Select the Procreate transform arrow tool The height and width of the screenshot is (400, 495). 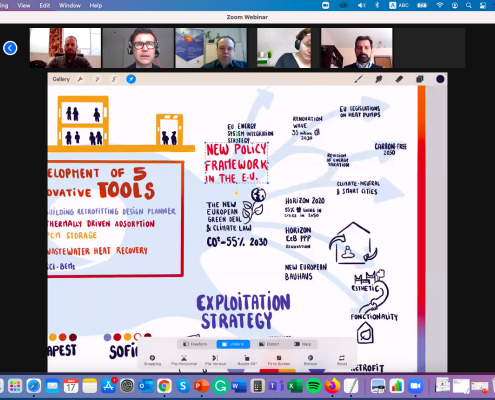[131, 79]
